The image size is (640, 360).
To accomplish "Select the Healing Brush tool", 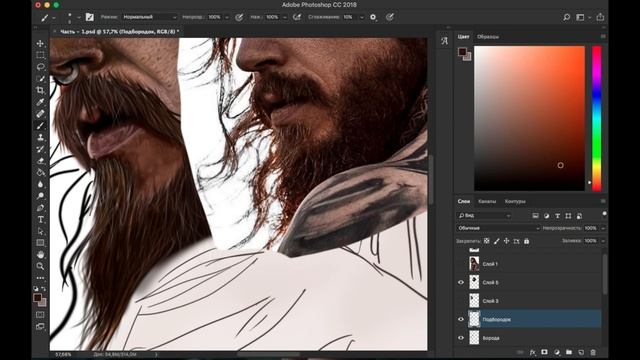I will 40,113.
